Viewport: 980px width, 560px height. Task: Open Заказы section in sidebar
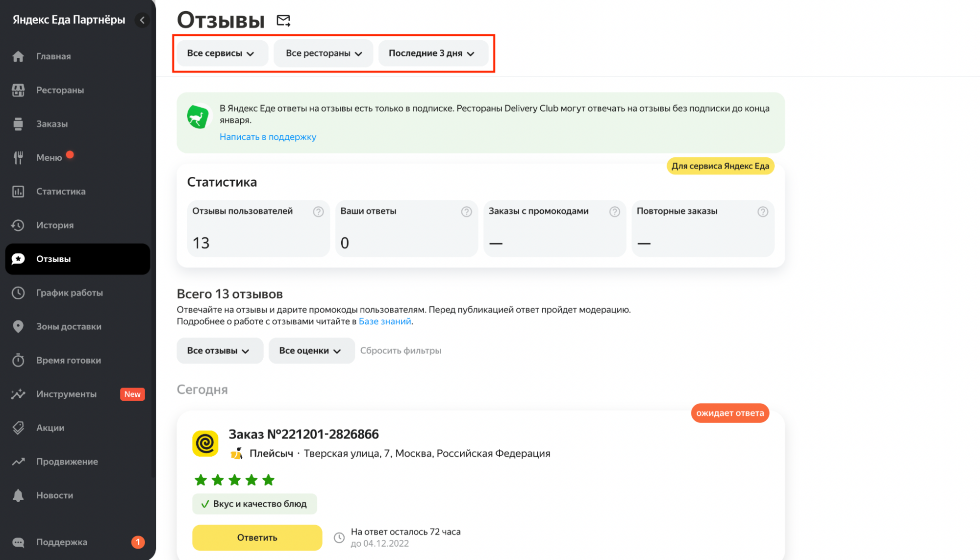pyautogui.click(x=77, y=124)
